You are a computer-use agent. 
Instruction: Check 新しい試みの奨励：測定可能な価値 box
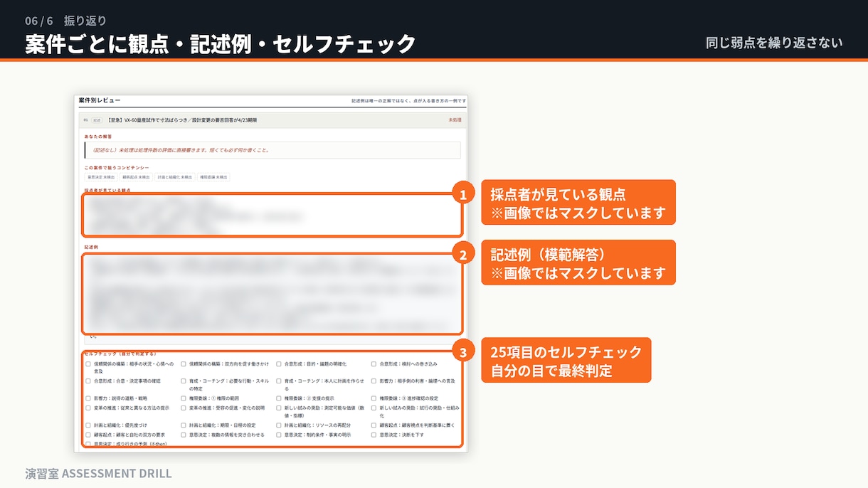pyautogui.click(x=279, y=408)
